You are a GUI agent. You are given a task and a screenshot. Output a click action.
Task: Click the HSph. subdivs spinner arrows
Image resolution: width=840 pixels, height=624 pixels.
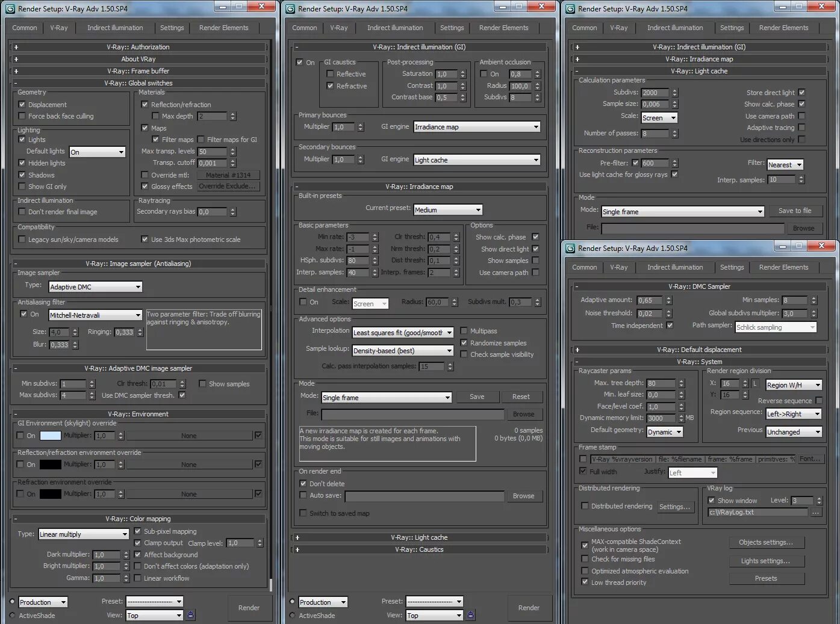[x=375, y=261]
